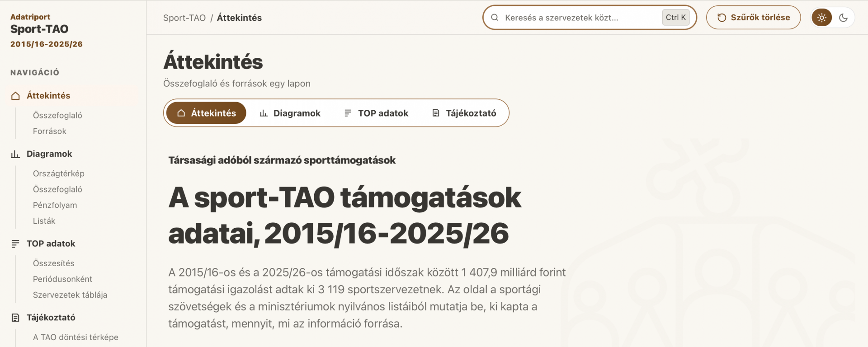Image resolution: width=868 pixels, height=347 pixels.
Task: Switch to dark theme with the moon icon
Action: click(843, 18)
